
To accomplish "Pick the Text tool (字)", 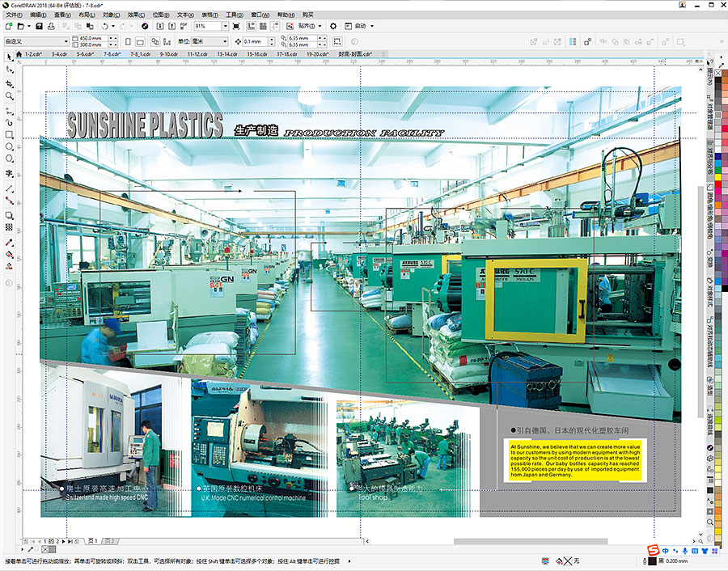I will click(9, 173).
